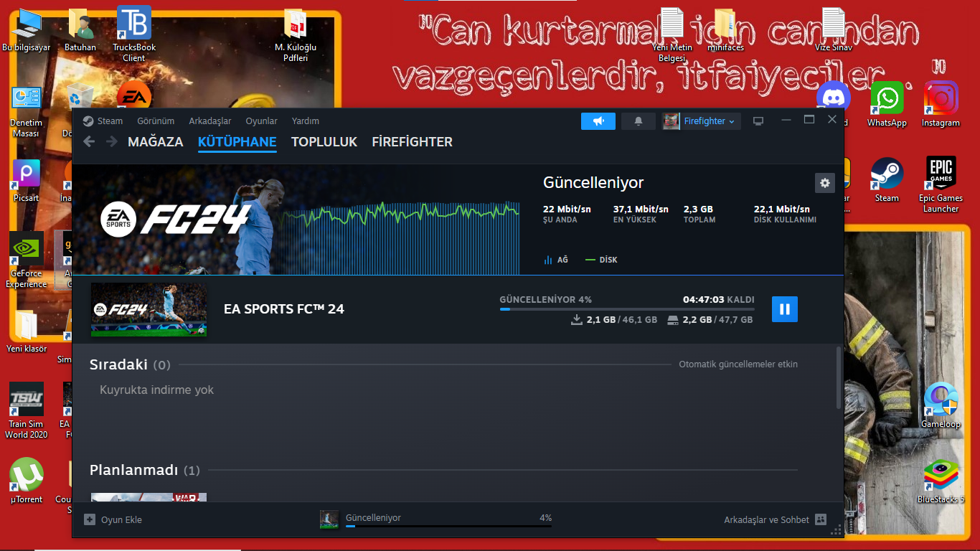
Task: Click the Oyun Ekle button
Action: (x=113, y=519)
